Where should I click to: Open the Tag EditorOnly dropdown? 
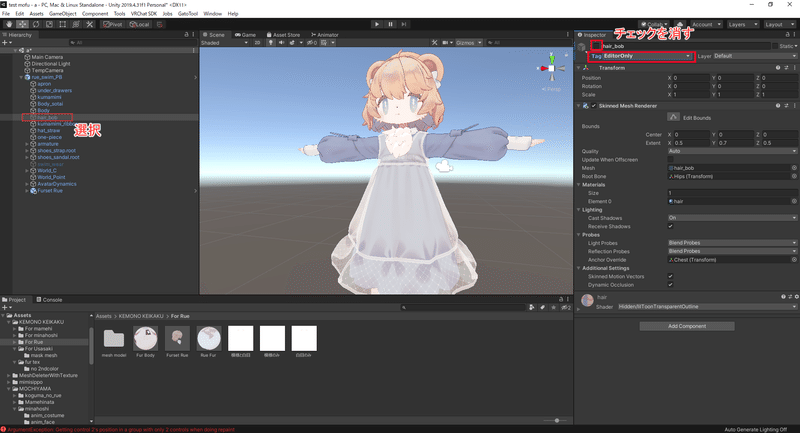(x=648, y=56)
